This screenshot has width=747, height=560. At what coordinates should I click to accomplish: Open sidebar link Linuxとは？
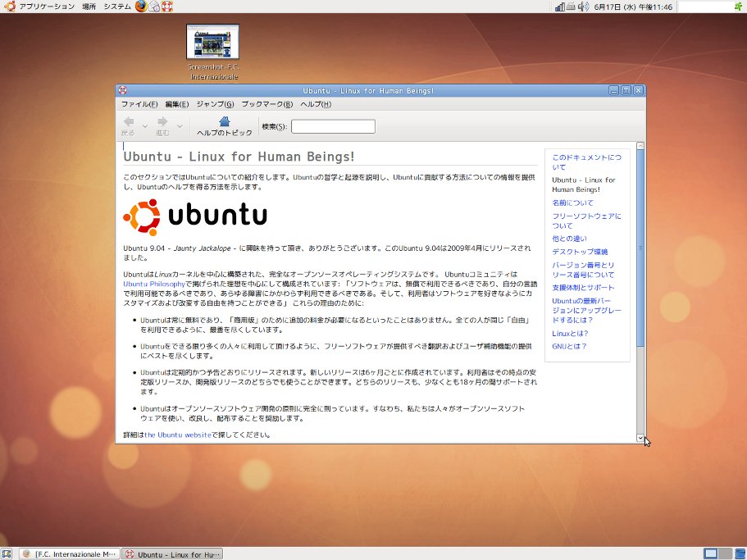(x=570, y=334)
